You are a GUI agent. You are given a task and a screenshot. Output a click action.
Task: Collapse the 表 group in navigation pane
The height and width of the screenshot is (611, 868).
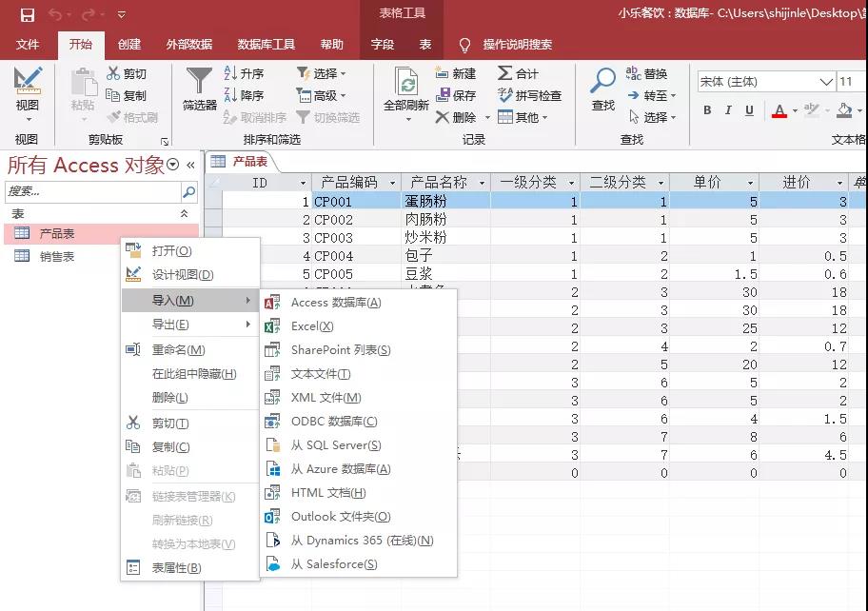185,213
